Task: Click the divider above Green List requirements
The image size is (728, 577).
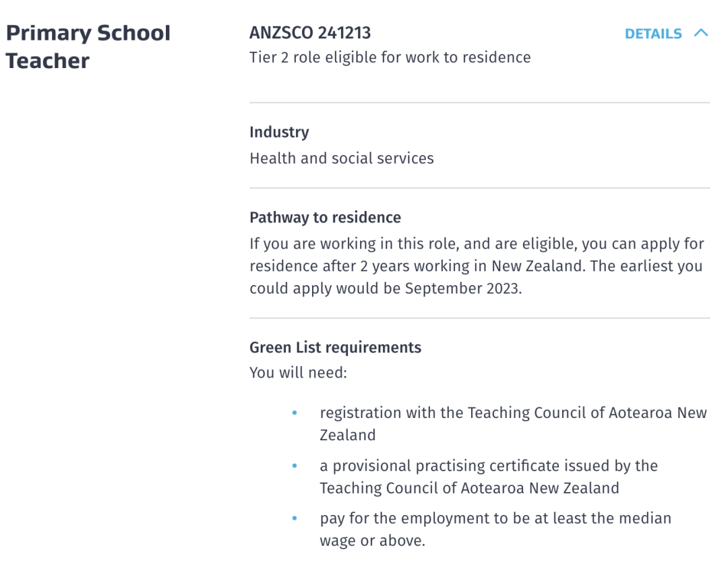Action: pyautogui.click(x=480, y=318)
